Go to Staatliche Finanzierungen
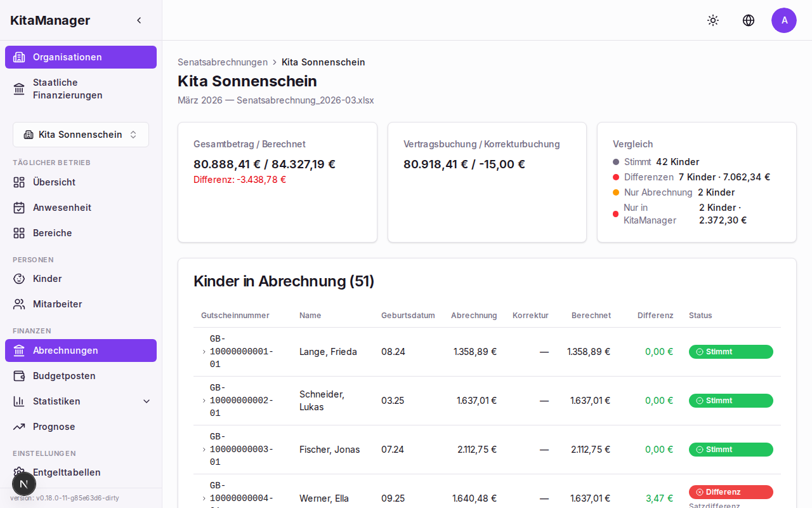This screenshot has width=812, height=508. [x=67, y=89]
